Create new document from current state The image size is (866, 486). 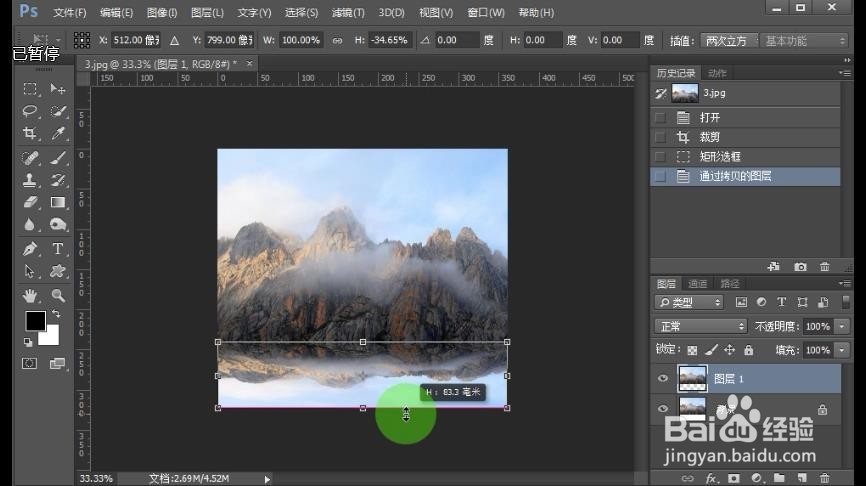tap(774, 267)
